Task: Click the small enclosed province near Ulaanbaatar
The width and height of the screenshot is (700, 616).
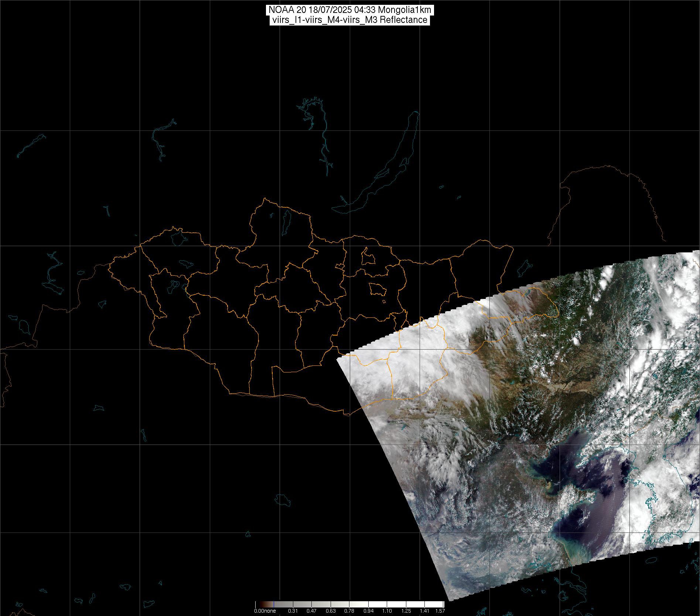Action: tap(368, 257)
